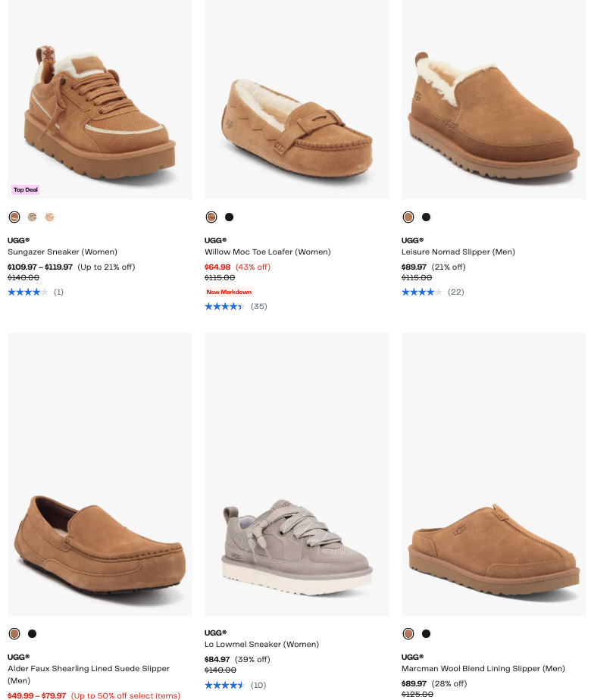The width and height of the screenshot is (591, 700).
Task: View star rating reviews for Willow Loafer
Action: [225, 307]
